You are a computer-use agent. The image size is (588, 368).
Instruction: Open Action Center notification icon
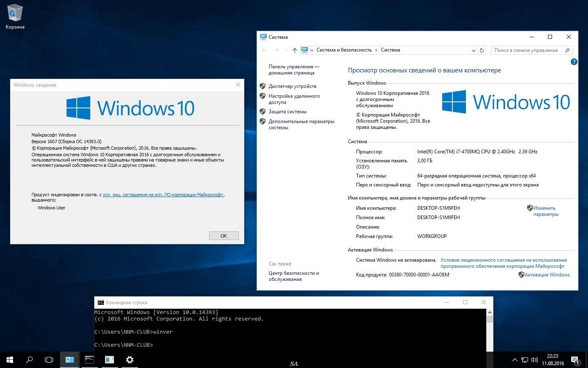(x=575, y=360)
